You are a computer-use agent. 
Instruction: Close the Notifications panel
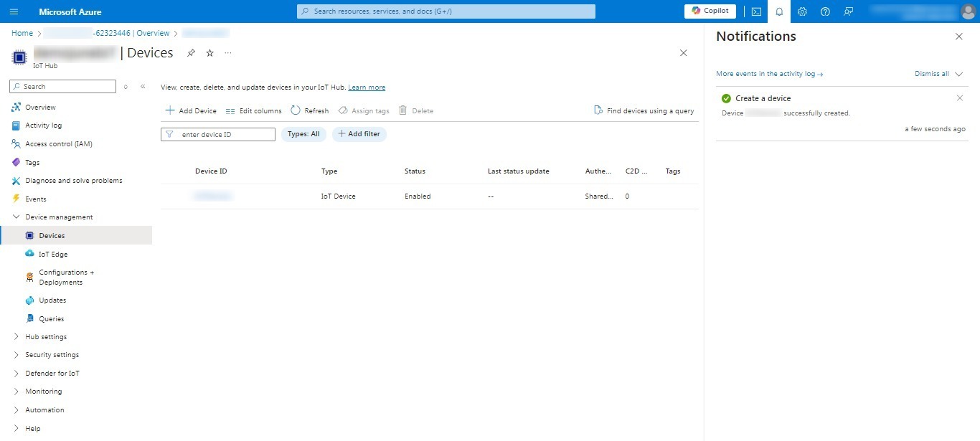[x=959, y=37]
